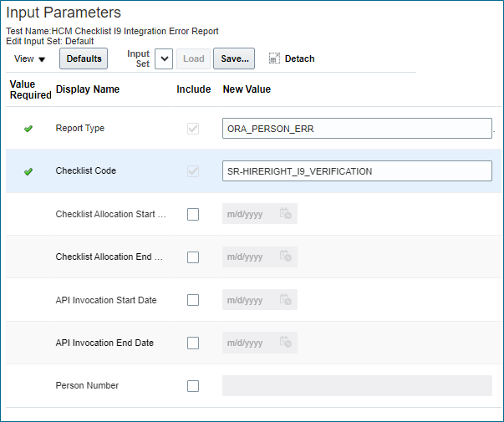This screenshot has width=504, height=422.
Task: Focus the Checklist Code value field
Action: (357, 171)
